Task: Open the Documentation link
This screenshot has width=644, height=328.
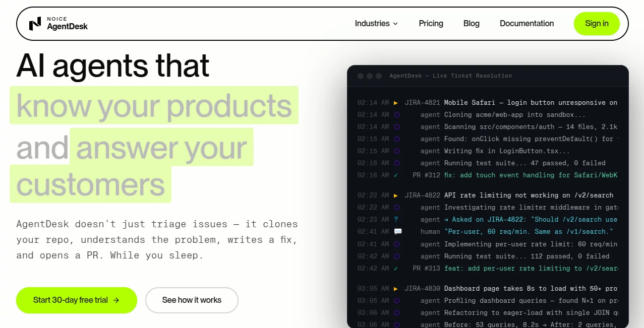Action: coord(526,23)
